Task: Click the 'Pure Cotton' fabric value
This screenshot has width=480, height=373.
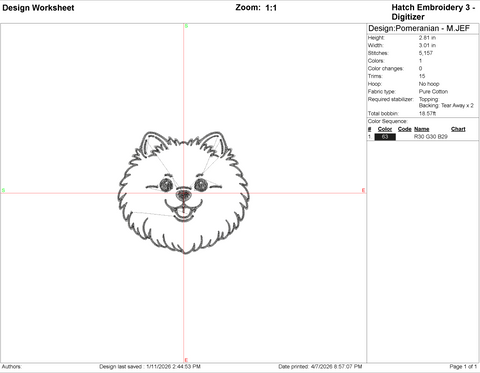Action: point(433,92)
